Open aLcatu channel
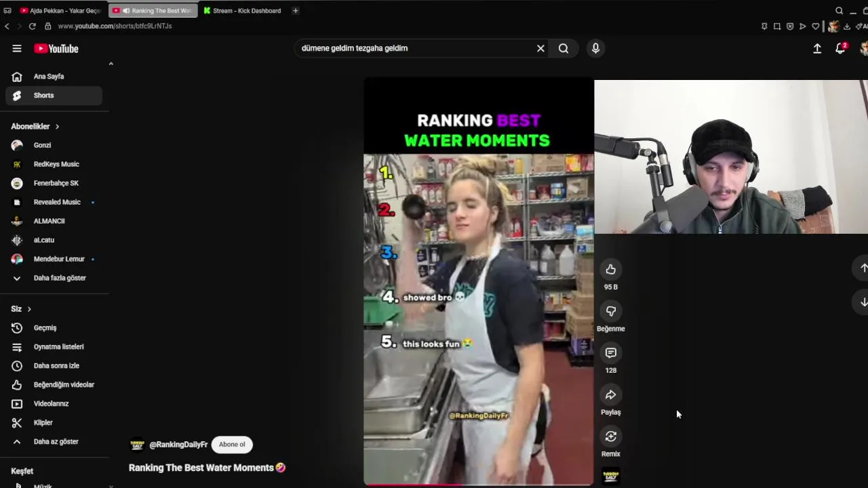The width and height of the screenshot is (868, 488). 54,240
